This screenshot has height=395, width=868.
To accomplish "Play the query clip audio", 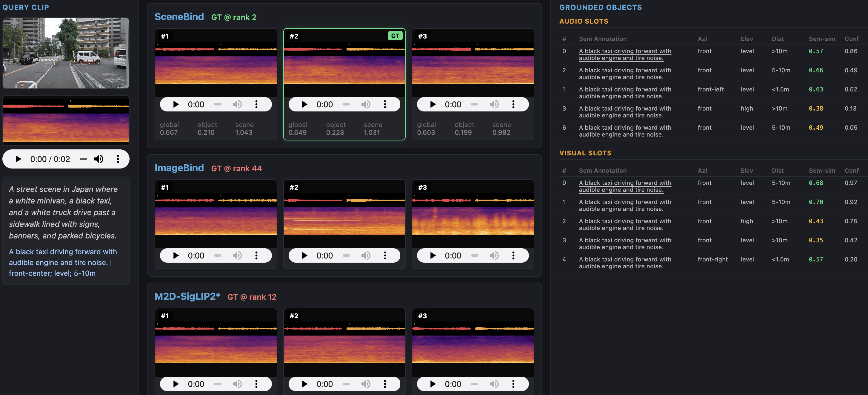I will 18,159.
